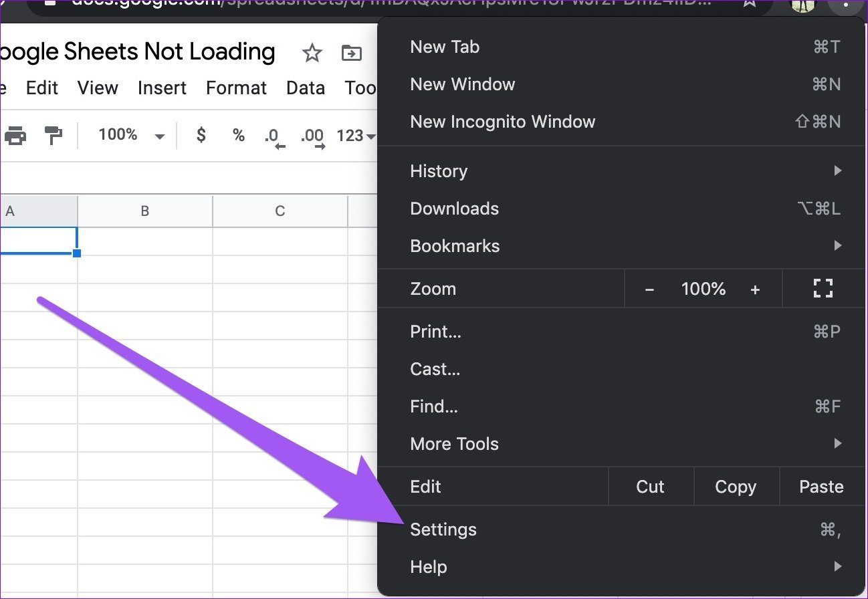Decrease decimal places
The height and width of the screenshot is (599, 868).
pos(273,136)
